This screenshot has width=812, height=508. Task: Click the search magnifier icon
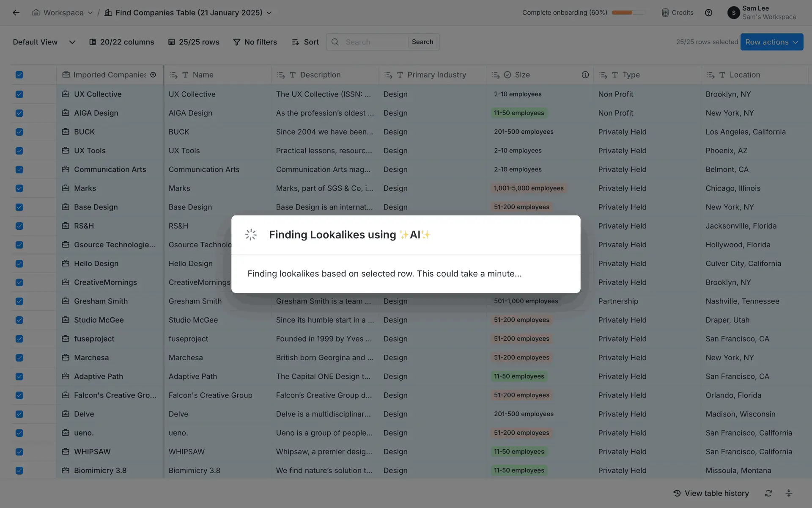tap(335, 42)
